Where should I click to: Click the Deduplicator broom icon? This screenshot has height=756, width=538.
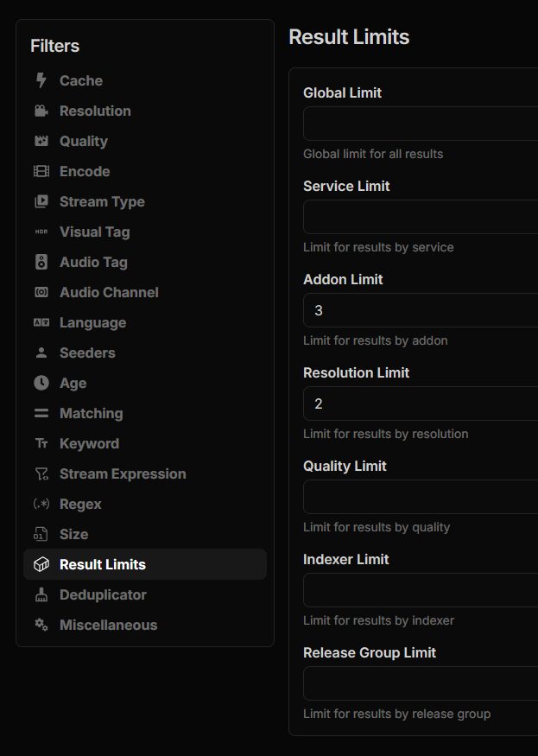click(x=41, y=594)
